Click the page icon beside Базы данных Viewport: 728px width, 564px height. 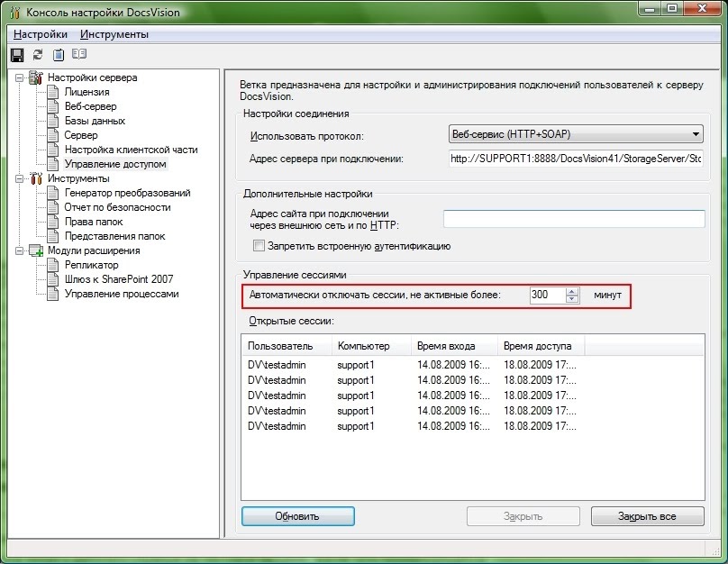53,121
